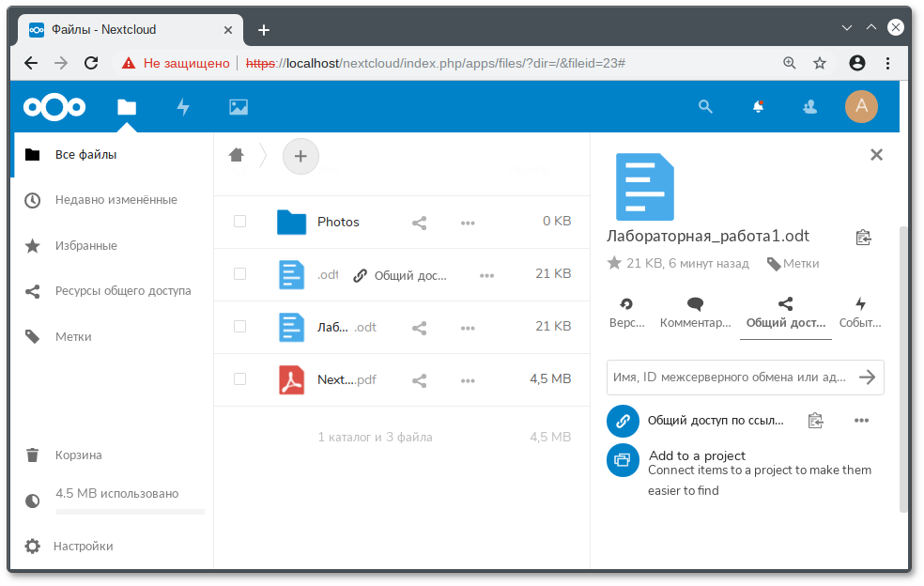This screenshot has height=586, width=924.
Task: Copy direct link icon next to file name
Action: 863,237
